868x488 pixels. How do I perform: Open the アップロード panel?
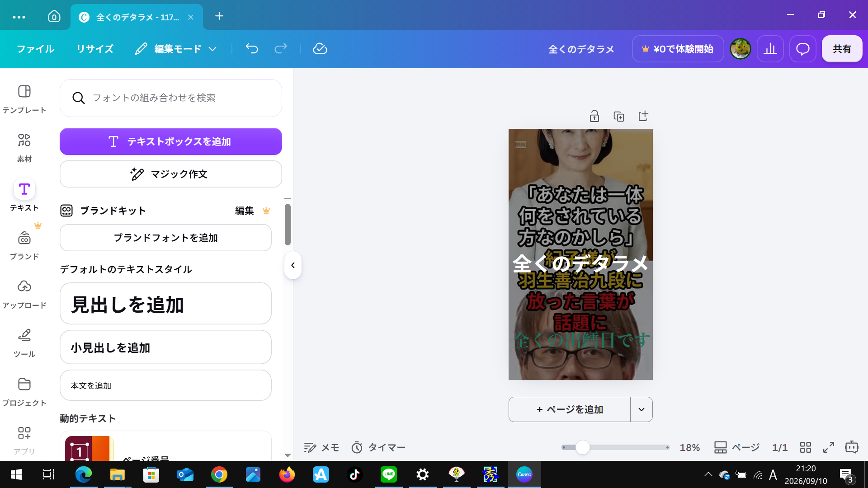tap(24, 294)
